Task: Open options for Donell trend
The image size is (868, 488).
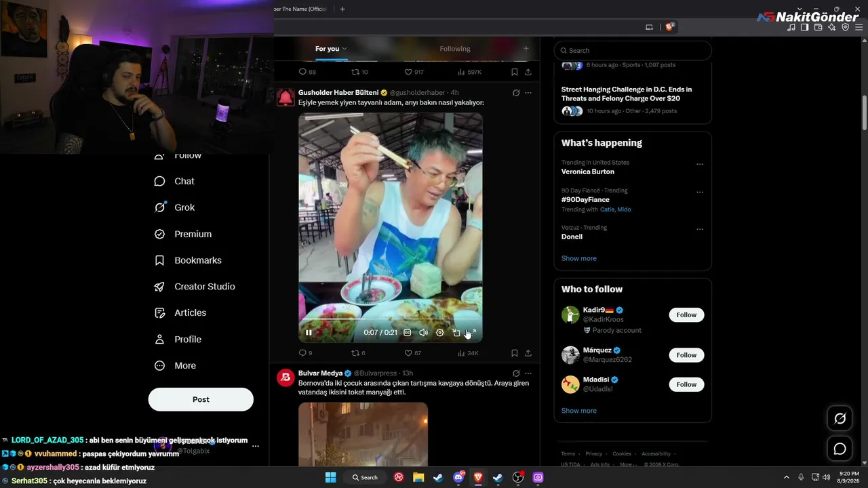Action: (700, 229)
